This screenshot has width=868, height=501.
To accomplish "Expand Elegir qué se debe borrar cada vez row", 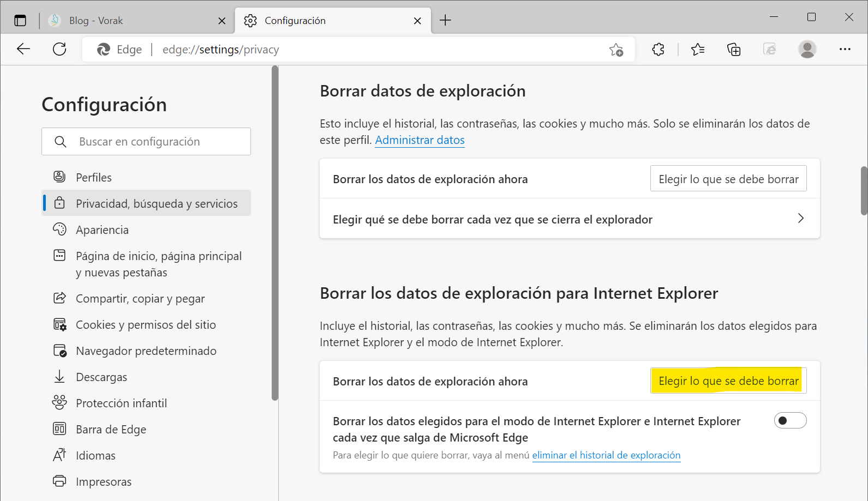I will [x=570, y=219].
